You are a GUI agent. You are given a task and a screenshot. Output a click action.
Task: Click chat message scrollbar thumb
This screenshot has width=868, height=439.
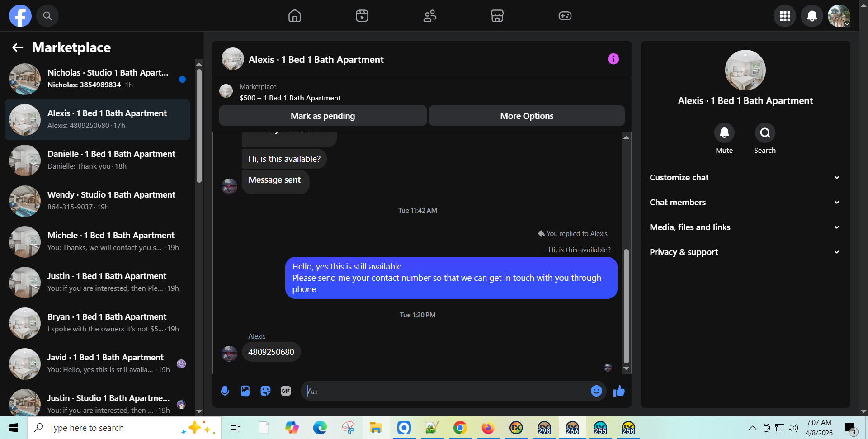(626, 306)
